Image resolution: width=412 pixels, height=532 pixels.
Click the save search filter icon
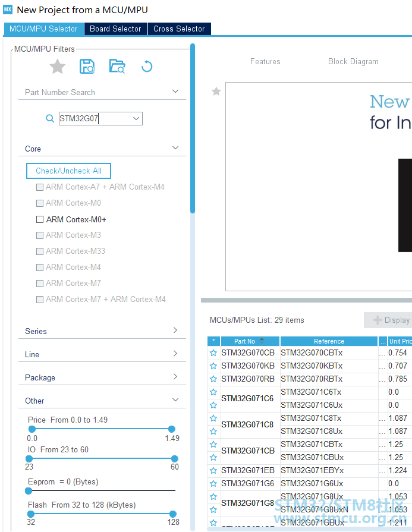pyautogui.click(x=87, y=67)
